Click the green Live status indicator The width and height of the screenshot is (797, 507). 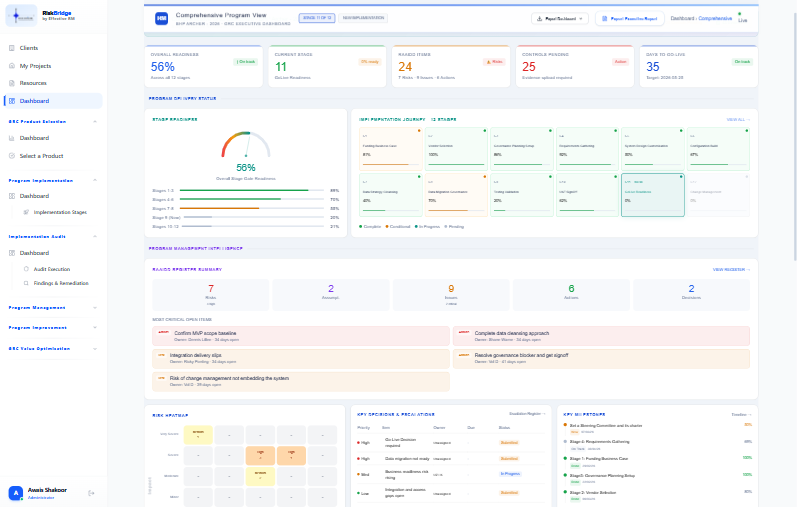[x=740, y=14]
